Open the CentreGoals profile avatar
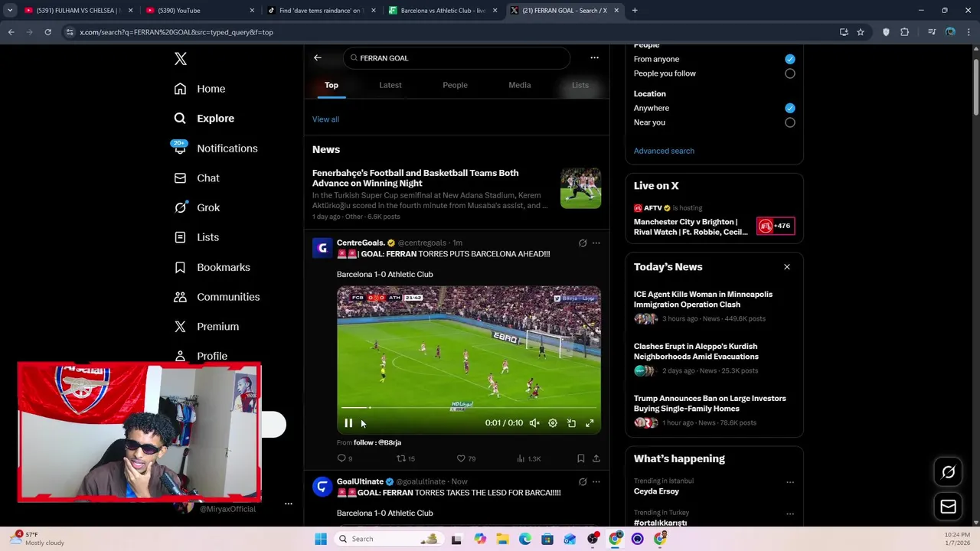Viewport: 980px width, 551px height. click(322, 248)
